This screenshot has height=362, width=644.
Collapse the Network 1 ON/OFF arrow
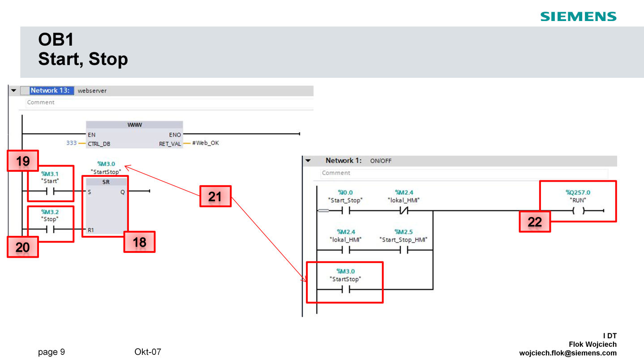coord(308,161)
